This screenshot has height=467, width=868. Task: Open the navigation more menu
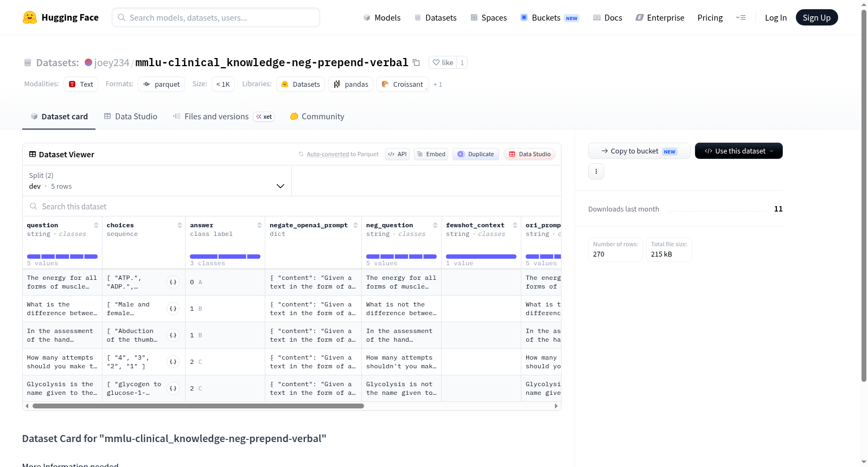click(x=741, y=18)
